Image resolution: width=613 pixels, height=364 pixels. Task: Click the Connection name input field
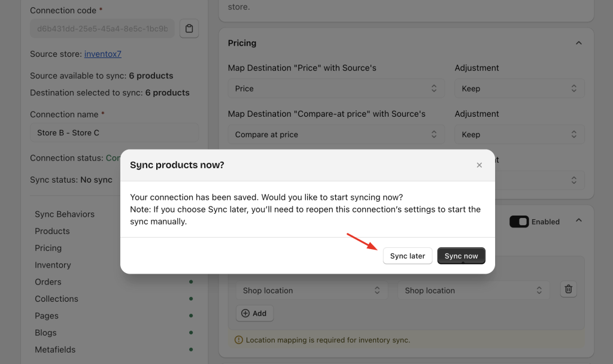click(x=114, y=133)
